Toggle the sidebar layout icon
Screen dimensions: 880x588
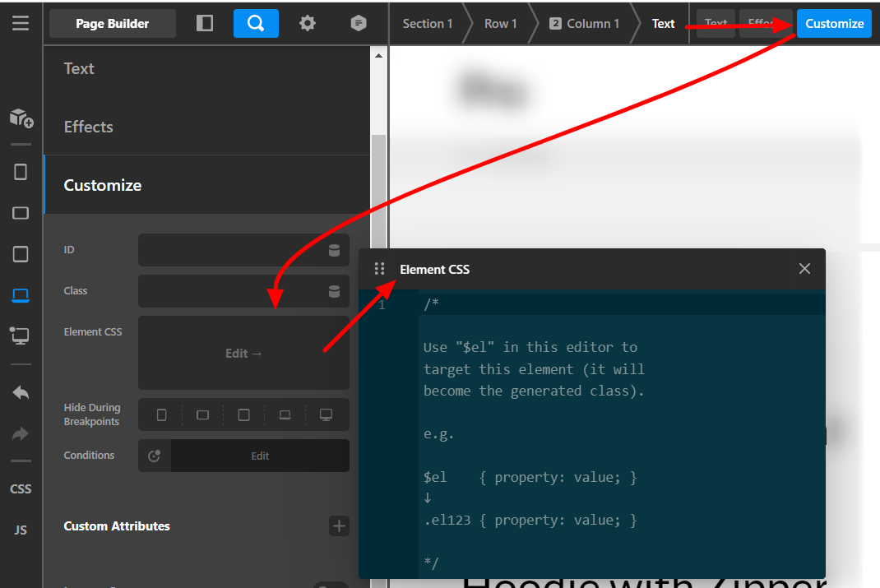coord(205,23)
